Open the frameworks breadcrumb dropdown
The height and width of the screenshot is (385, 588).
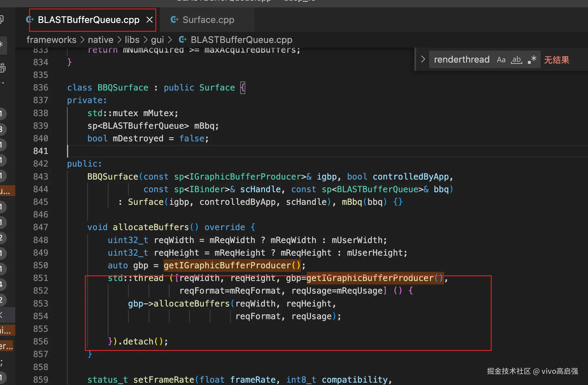51,40
